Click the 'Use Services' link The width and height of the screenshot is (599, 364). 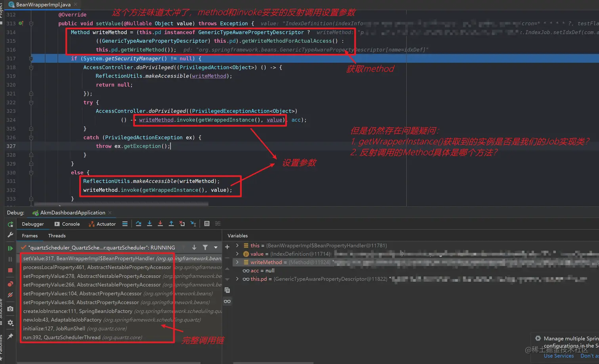pos(559,356)
